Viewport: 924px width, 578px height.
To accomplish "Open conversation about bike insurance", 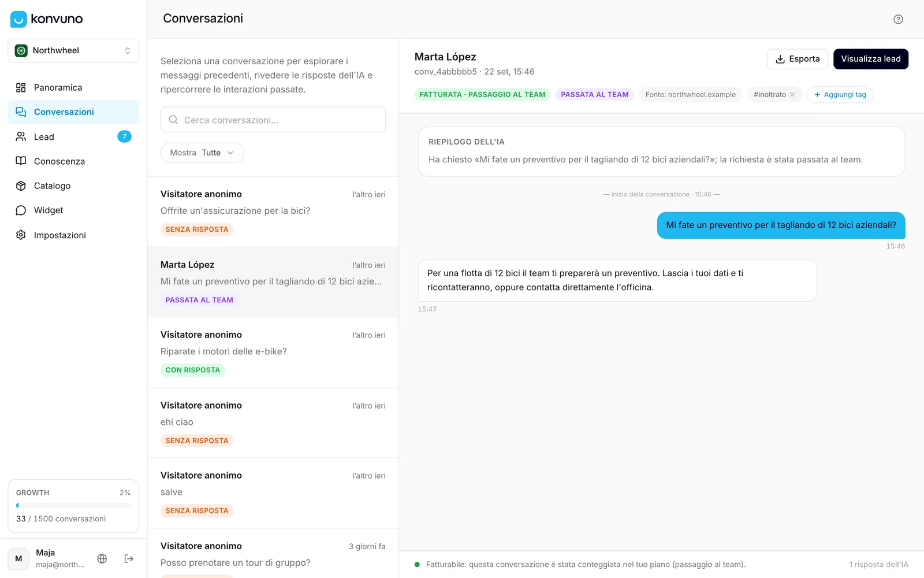I will [x=273, y=212].
